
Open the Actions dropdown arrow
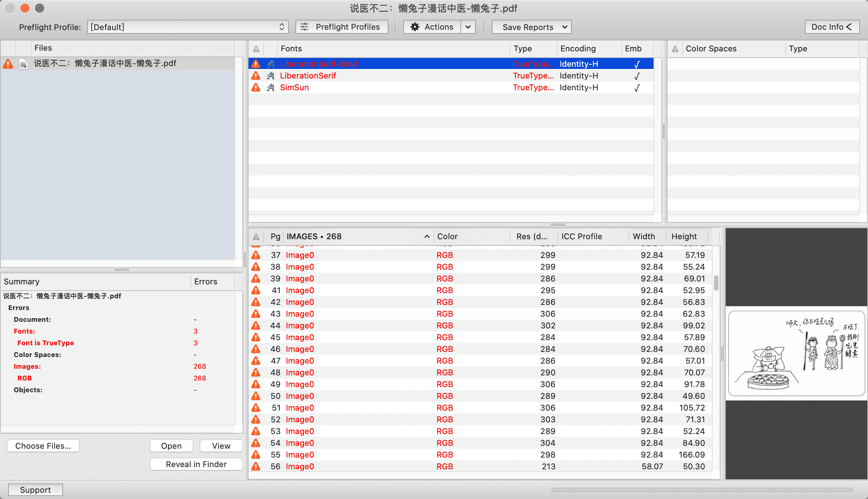468,27
